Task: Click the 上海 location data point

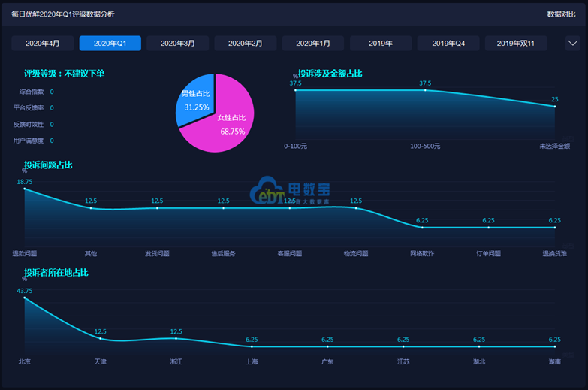Action: coord(252,347)
